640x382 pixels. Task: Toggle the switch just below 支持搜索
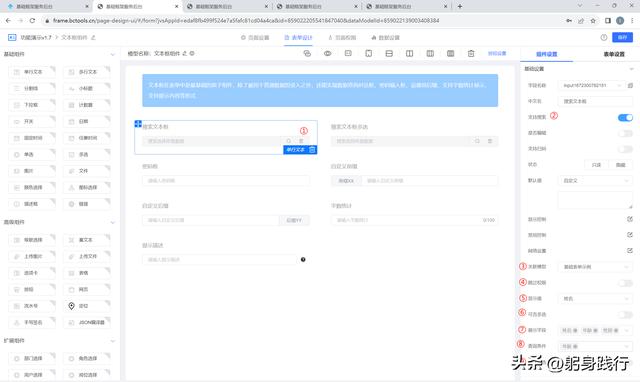[625, 133]
